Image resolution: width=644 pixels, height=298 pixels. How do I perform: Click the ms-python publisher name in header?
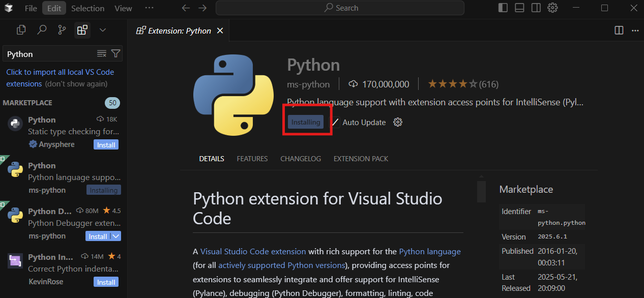point(308,84)
